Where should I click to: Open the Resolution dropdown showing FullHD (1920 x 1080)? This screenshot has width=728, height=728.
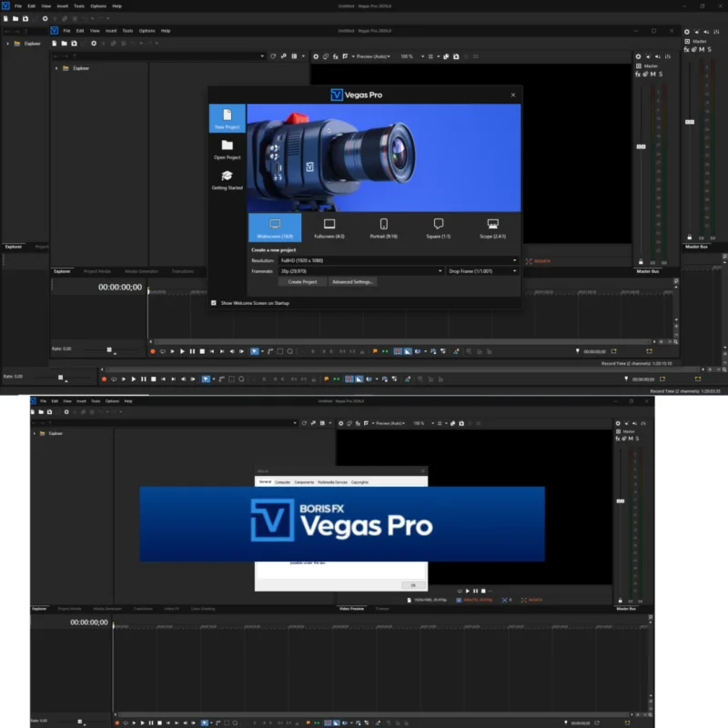click(x=514, y=260)
